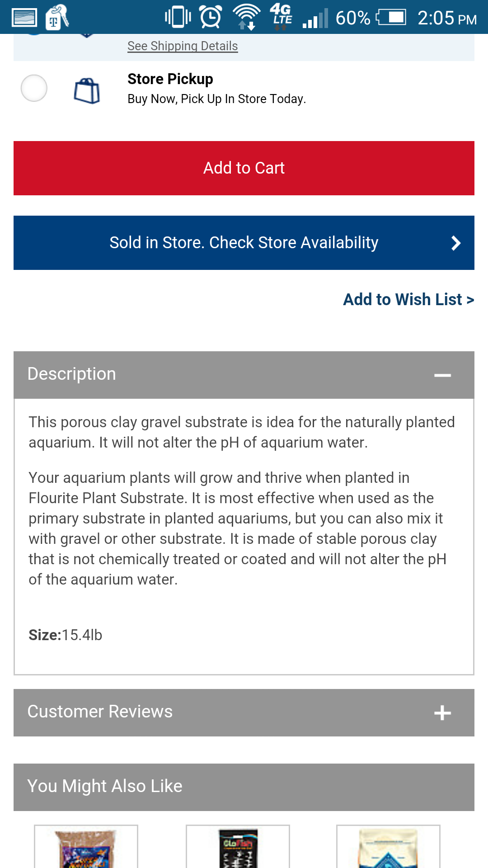Click the shopping bag pickup icon
Viewport: 488px width, 868px height.
87,91
